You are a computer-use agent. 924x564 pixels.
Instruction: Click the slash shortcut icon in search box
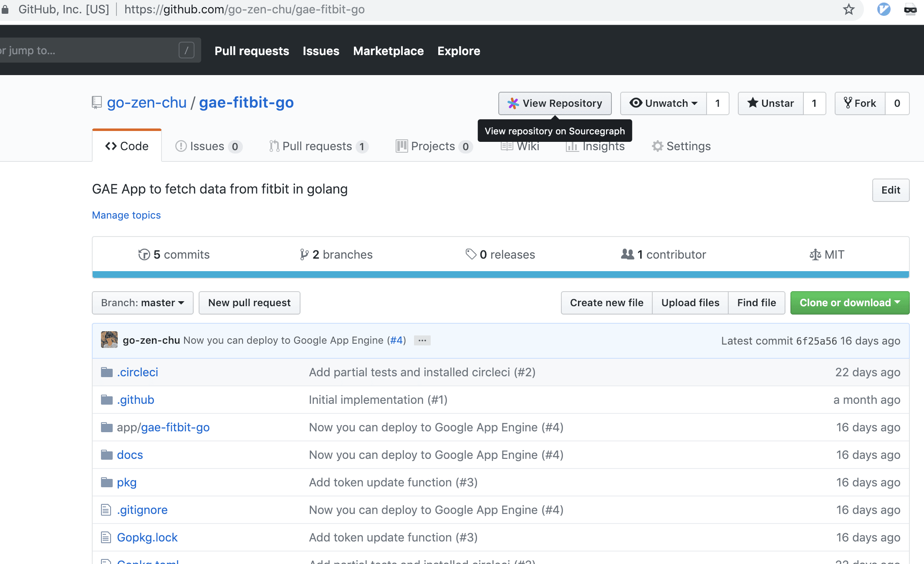(x=187, y=50)
